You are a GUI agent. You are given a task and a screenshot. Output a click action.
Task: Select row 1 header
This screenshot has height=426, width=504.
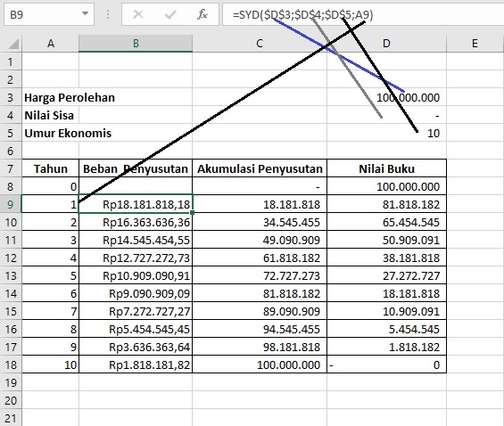[x=11, y=61]
